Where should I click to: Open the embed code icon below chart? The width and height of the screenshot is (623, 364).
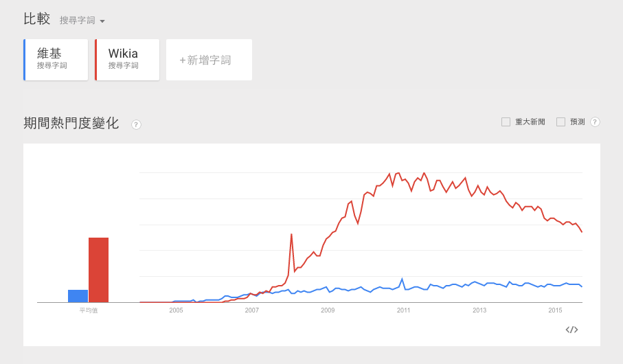571,330
